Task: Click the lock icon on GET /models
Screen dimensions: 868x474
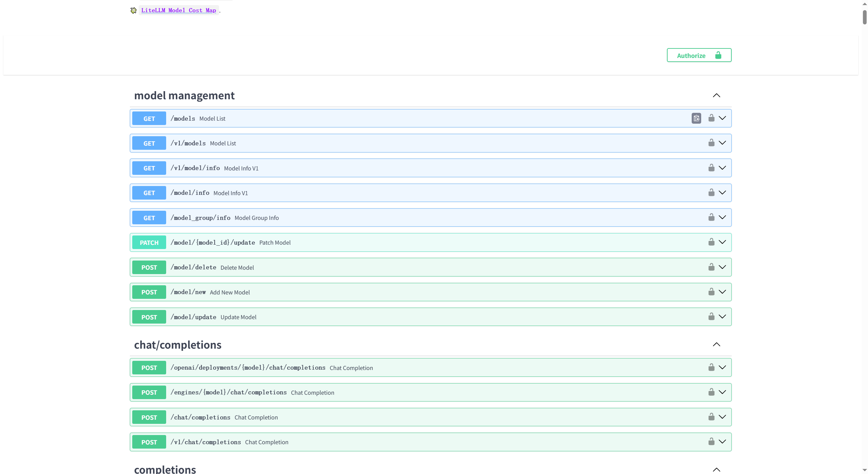Action: 711,118
